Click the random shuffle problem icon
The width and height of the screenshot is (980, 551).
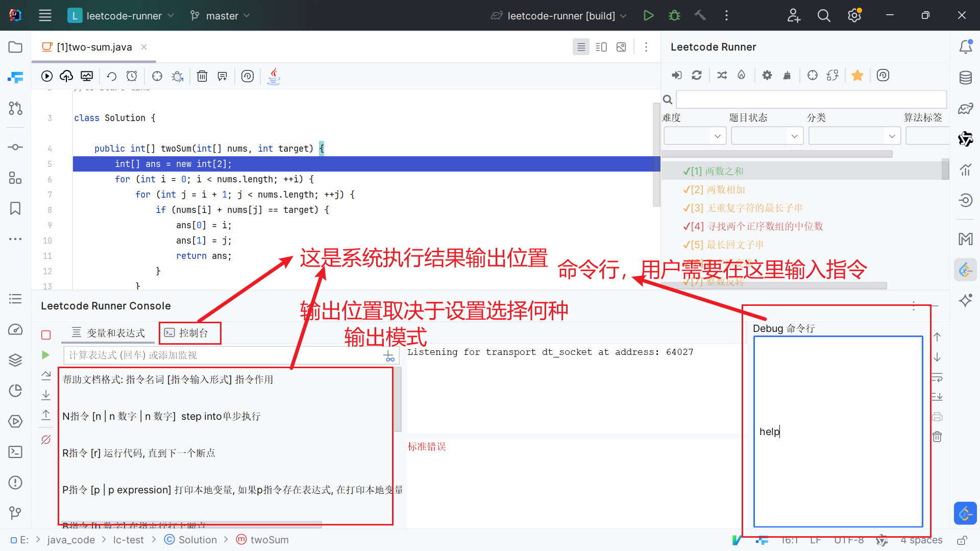click(x=722, y=75)
